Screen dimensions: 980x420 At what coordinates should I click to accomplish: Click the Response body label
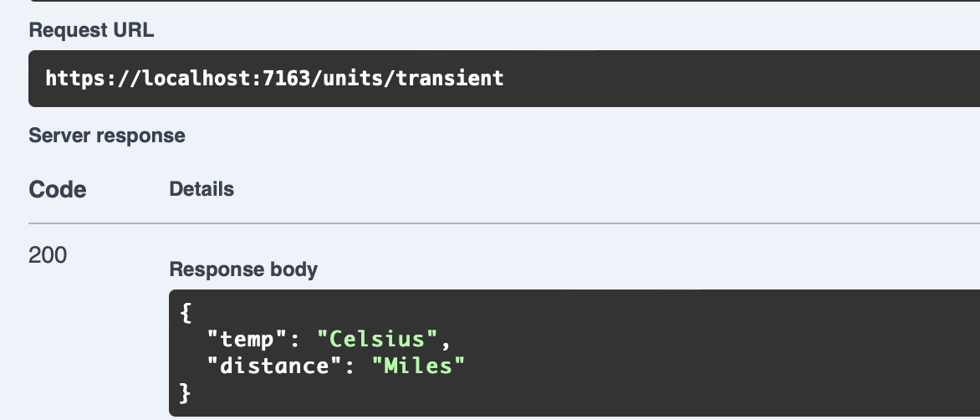pos(243,269)
